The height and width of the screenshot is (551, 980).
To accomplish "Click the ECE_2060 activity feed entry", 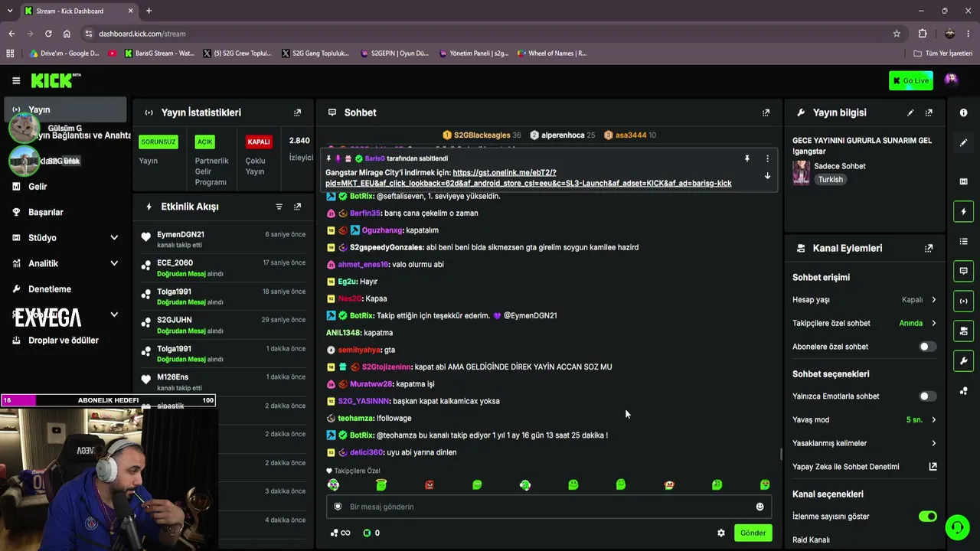I will tap(224, 268).
